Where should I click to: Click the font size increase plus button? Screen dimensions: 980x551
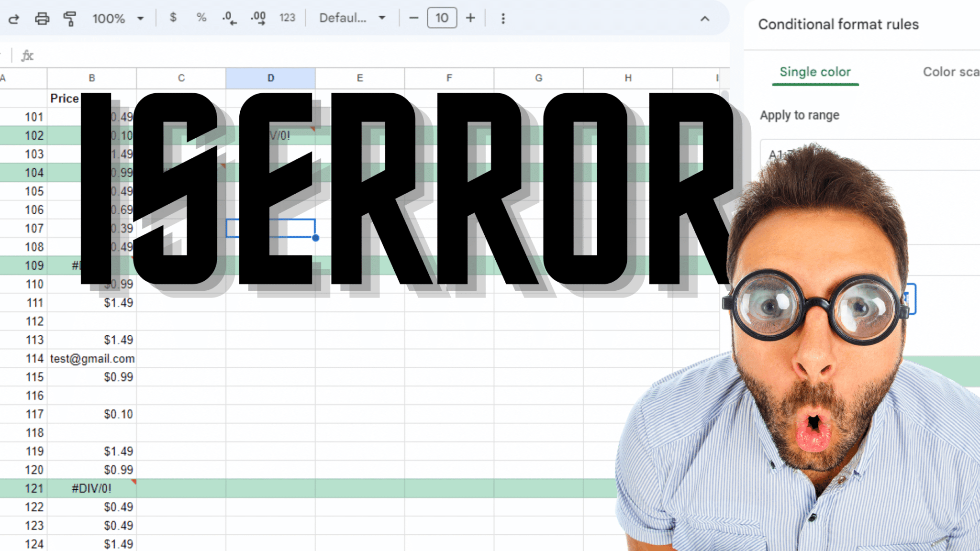pos(471,18)
